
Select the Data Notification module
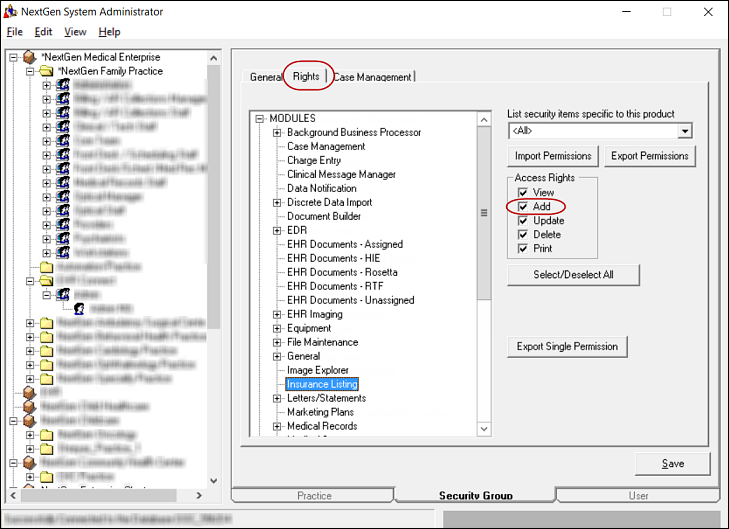click(322, 188)
